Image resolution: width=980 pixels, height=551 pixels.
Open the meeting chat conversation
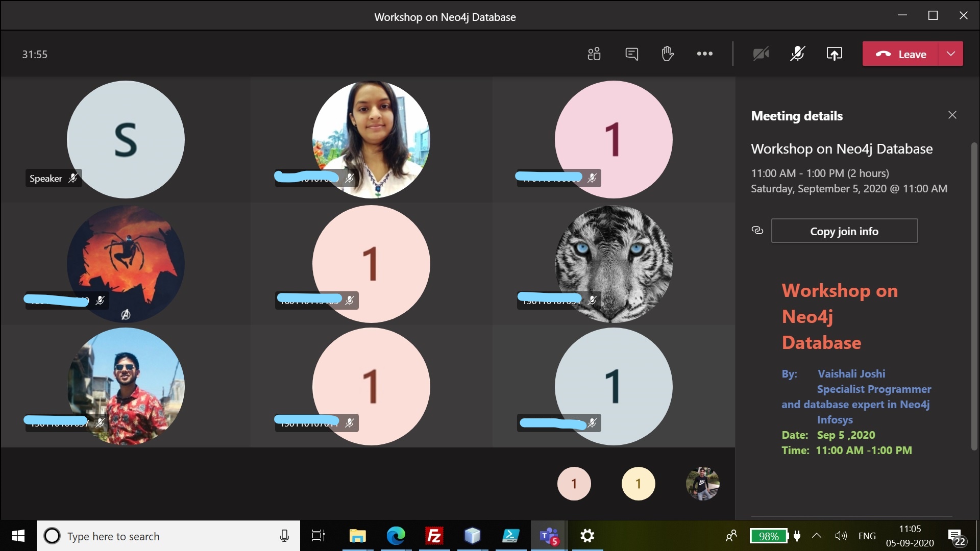pyautogui.click(x=631, y=54)
